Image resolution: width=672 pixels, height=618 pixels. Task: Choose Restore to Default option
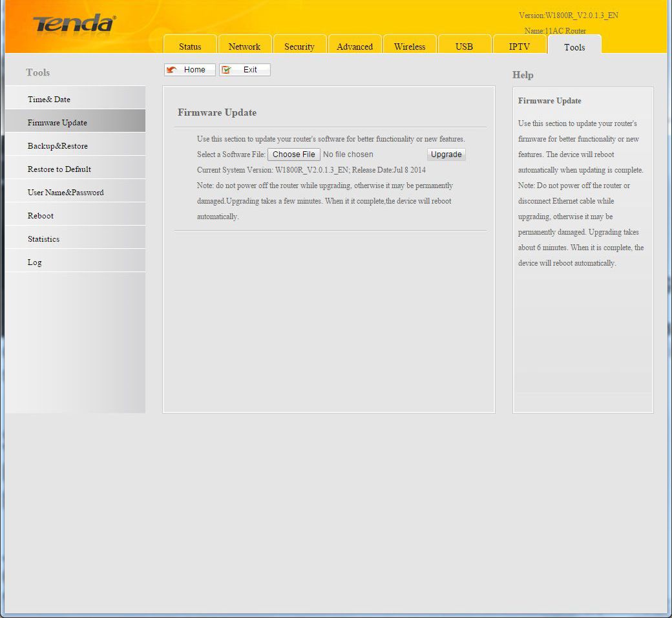[x=59, y=169]
